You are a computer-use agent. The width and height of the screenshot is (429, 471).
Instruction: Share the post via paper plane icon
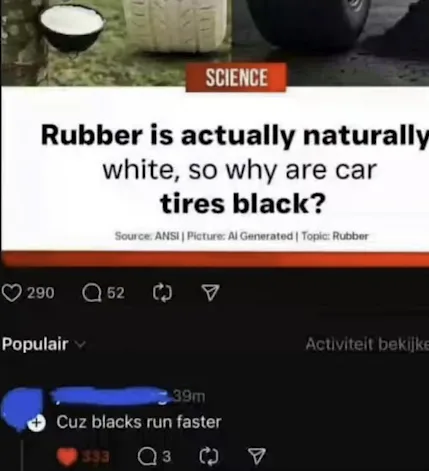[211, 293]
